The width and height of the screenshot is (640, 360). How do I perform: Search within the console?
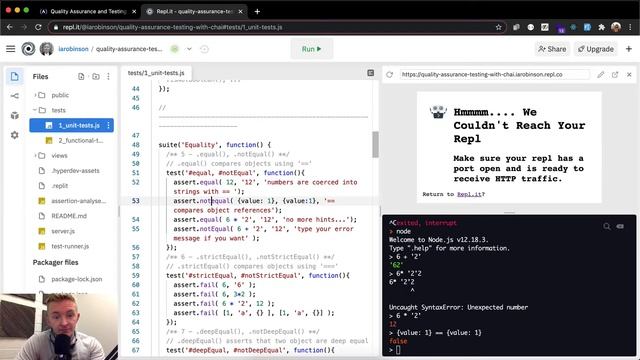point(607,226)
